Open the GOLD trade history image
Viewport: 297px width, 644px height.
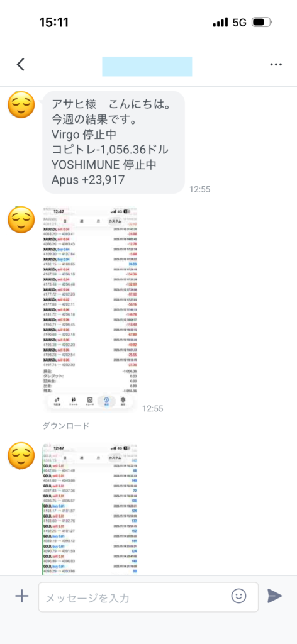click(x=90, y=508)
